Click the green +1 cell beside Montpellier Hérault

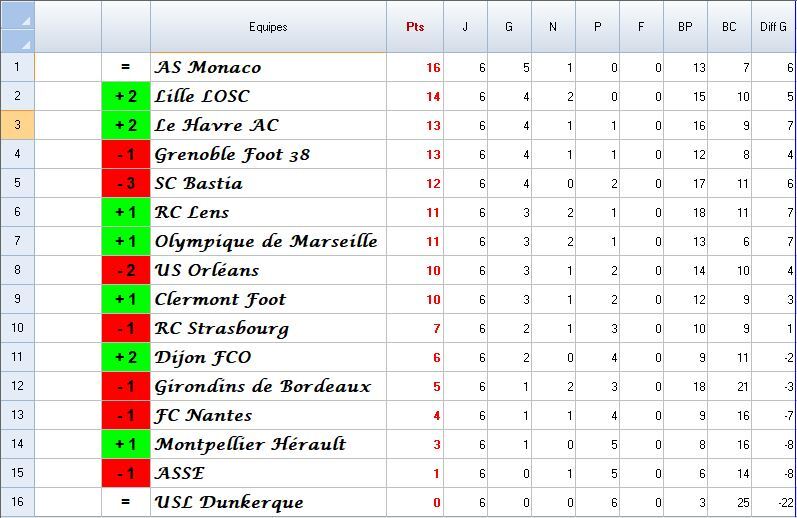click(x=125, y=444)
